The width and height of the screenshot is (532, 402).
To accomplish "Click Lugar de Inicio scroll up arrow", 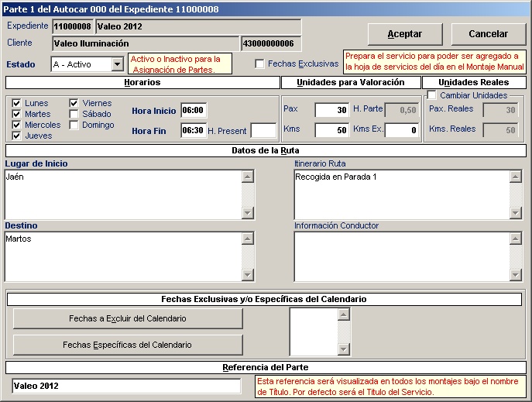I will [248, 177].
